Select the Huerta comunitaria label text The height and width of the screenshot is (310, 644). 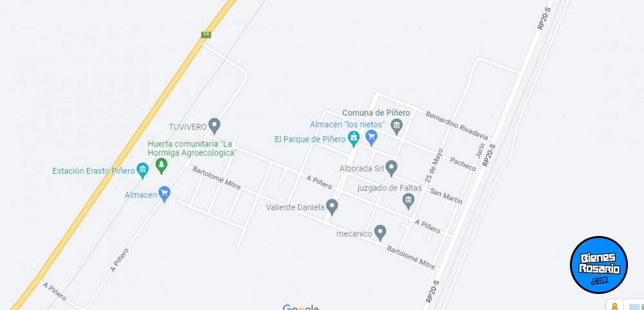click(192, 149)
